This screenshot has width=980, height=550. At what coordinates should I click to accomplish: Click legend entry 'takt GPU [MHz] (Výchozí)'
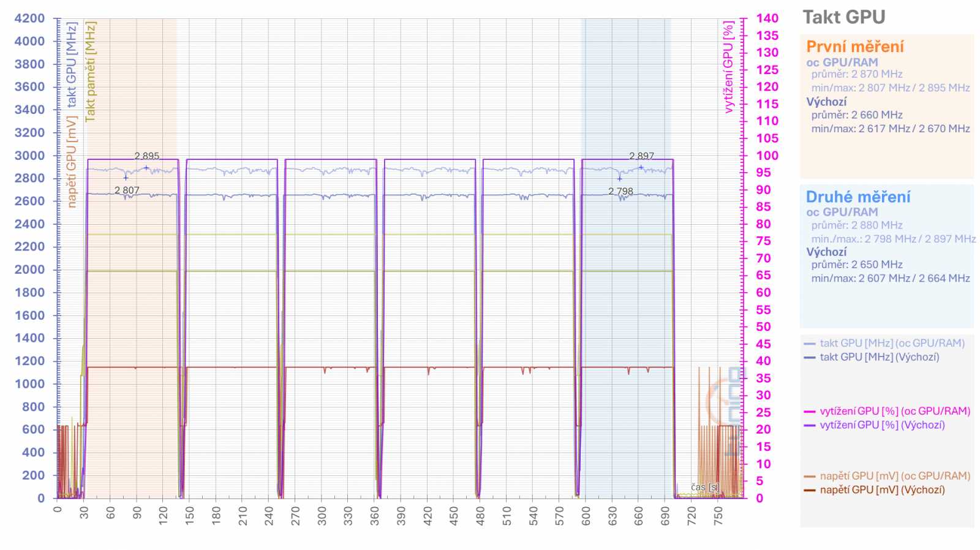tap(879, 356)
